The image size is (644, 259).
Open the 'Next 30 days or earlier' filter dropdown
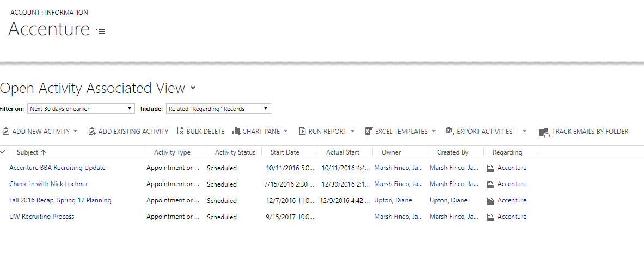click(81, 109)
